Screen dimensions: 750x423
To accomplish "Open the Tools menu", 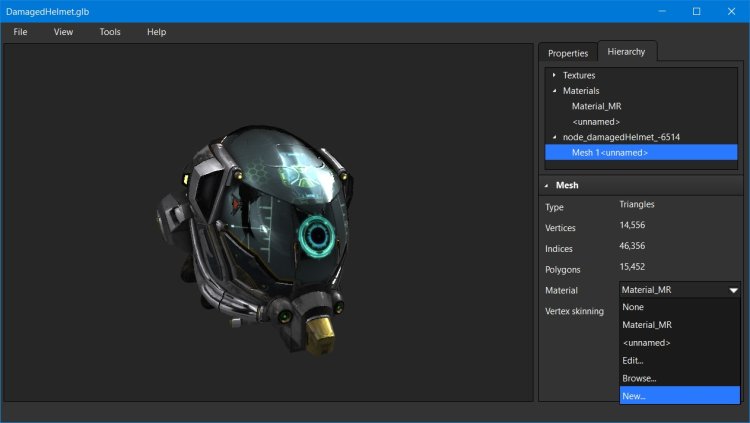I will point(110,32).
